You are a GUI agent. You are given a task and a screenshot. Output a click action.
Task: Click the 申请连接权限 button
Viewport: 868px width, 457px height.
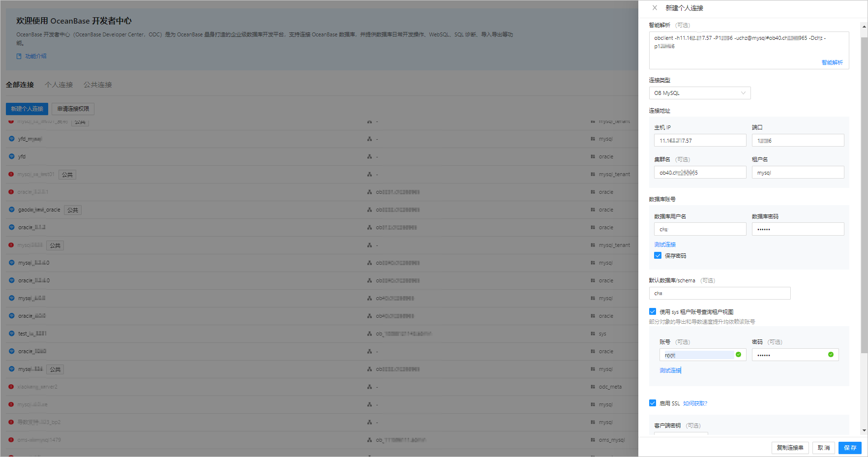click(73, 109)
